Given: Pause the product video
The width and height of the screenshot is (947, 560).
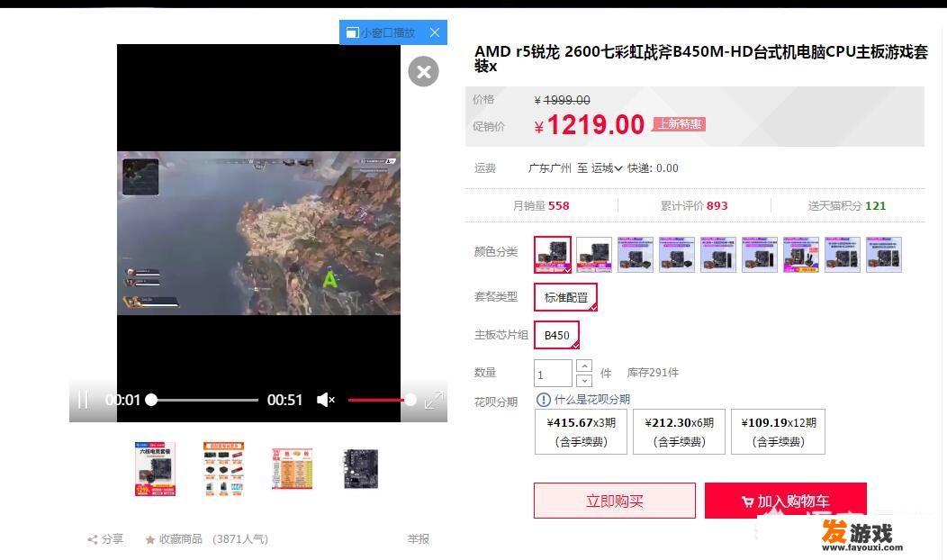Looking at the screenshot, I should 84,400.
